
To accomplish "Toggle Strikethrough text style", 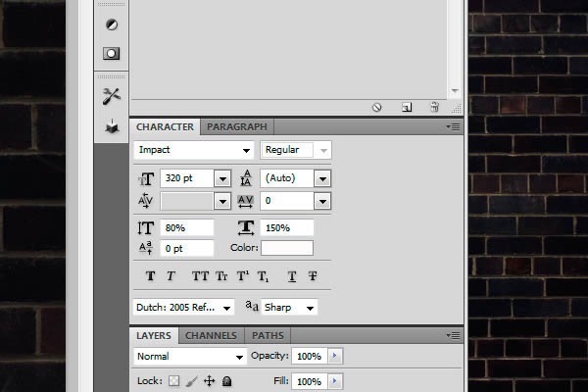I will coord(313,276).
